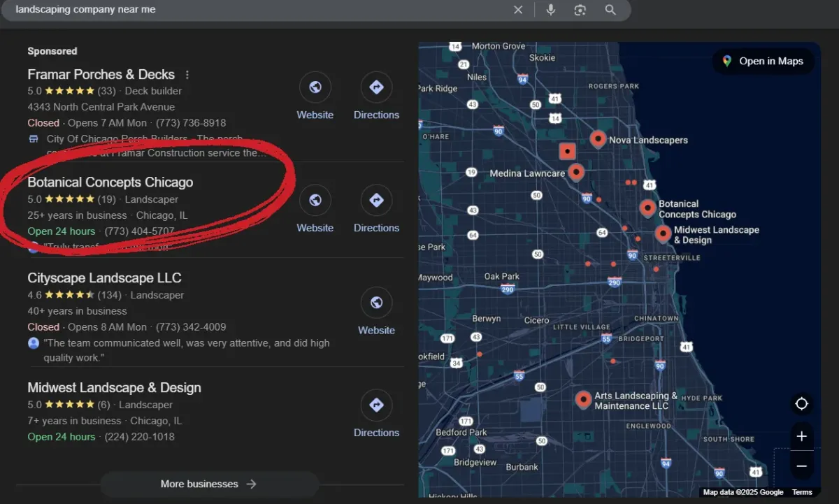Image resolution: width=839 pixels, height=504 pixels.
Task: Open the Framar Porches & Decks listing title
Action: pos(101,74)
